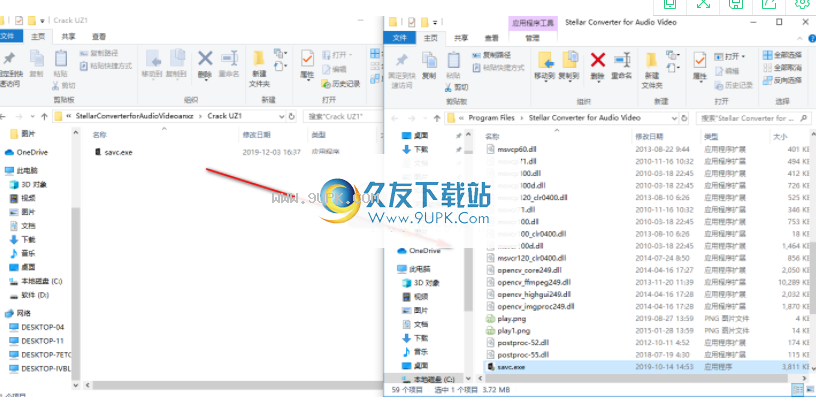Click History (历史记录) in Crack UZ1 window ribbon
This screenshot has height=402, width=816.
click(341, 83)
